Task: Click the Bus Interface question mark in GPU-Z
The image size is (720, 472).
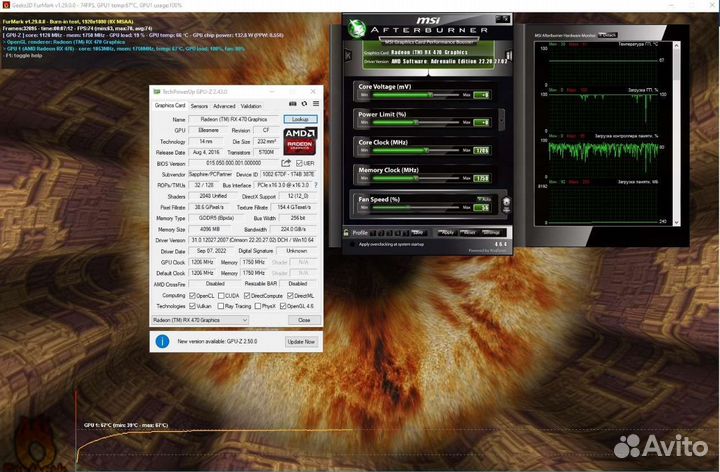Action: [316, 185]
